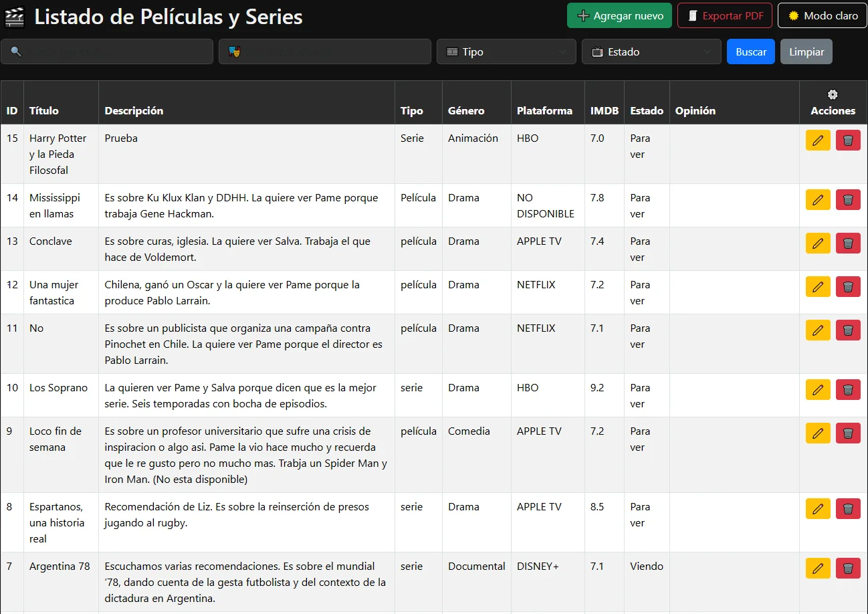Click the pencil icon for Mississippi en llamas
Viewport: 868px width, 614px height.
(x=818, y=200)
